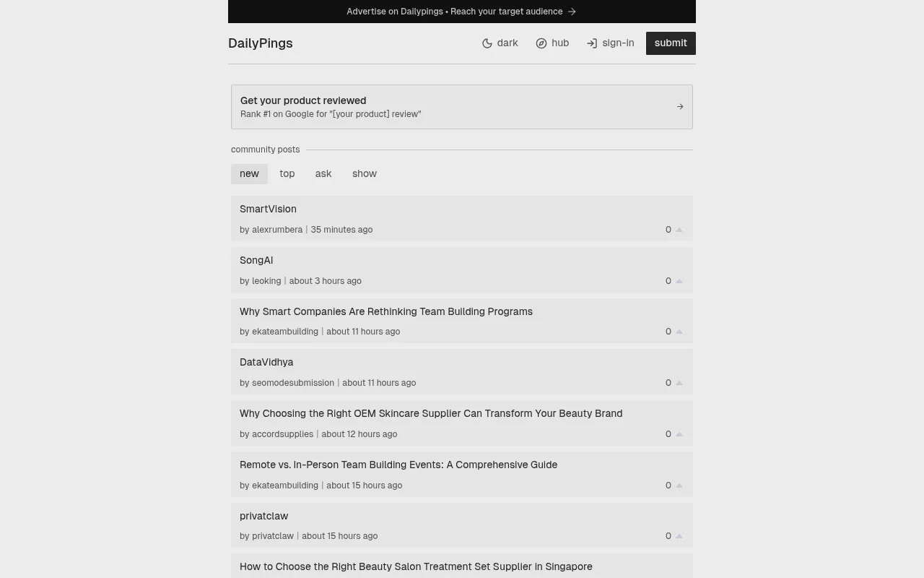Screen dimensions: 924x578
Task: Click the sign-in arrow icon
Action: [x=592, y=43]
